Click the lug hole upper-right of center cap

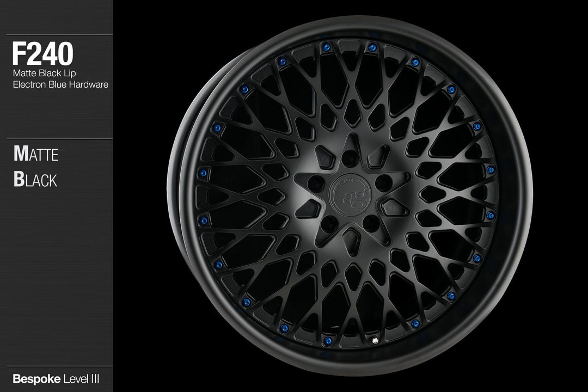click(x=383, y=183)
